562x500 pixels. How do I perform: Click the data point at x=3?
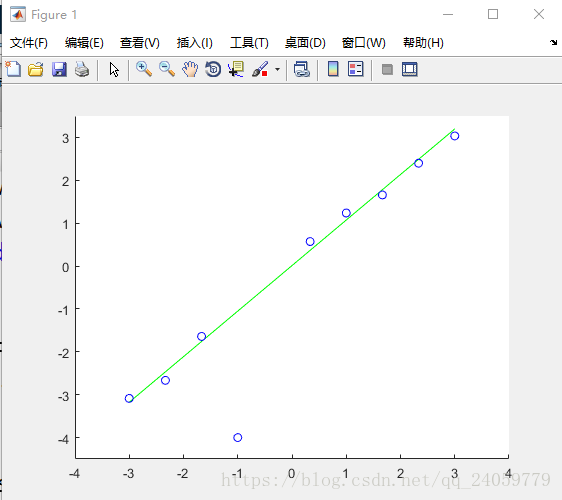click(x=455, y=136)
